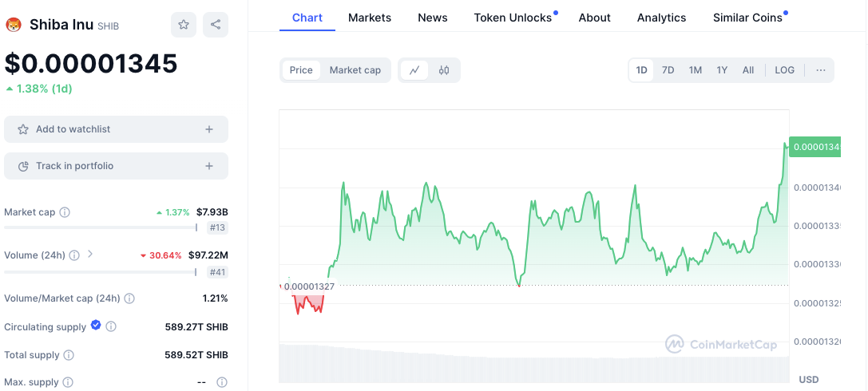Star Shiba Inu as favorite

(x=183, y=24)
